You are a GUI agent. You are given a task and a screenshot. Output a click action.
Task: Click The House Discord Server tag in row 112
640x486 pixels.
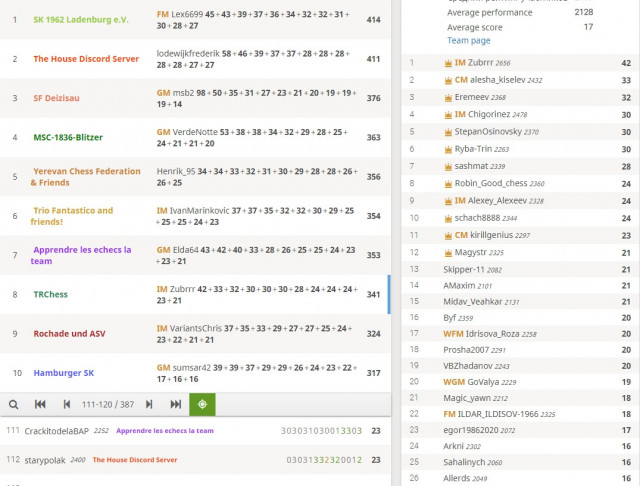point(135,460)
